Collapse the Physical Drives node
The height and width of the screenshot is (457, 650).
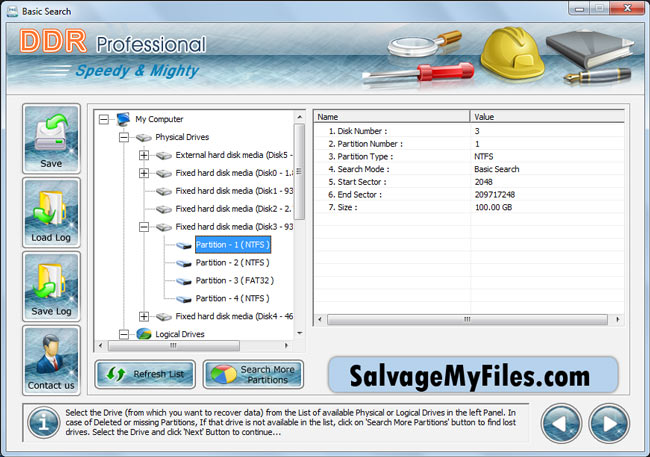coord(124,137)
